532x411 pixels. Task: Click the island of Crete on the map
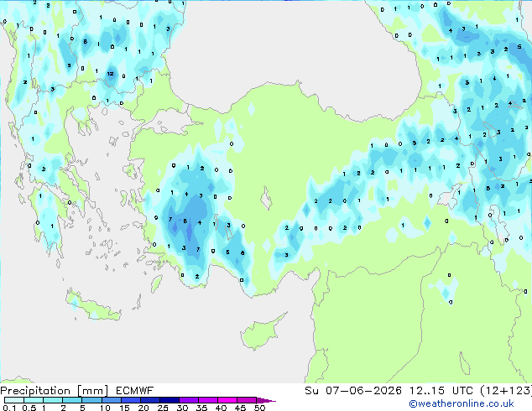click(92, 305)
